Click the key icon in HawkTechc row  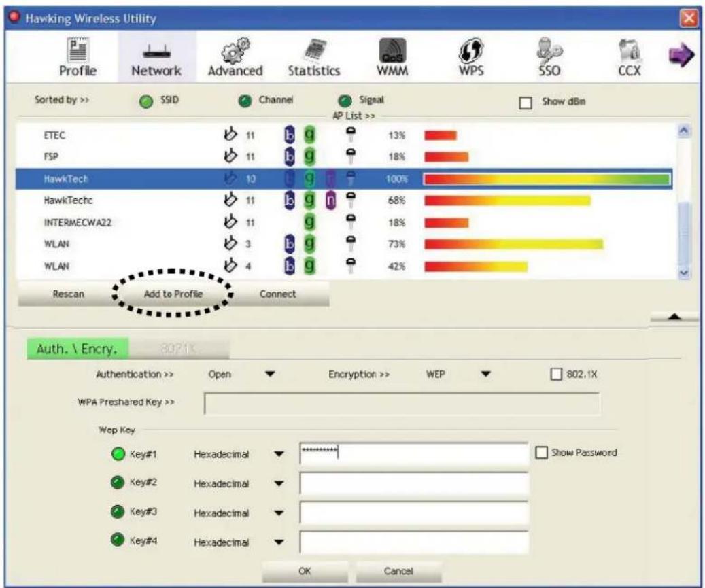point(351,200)
